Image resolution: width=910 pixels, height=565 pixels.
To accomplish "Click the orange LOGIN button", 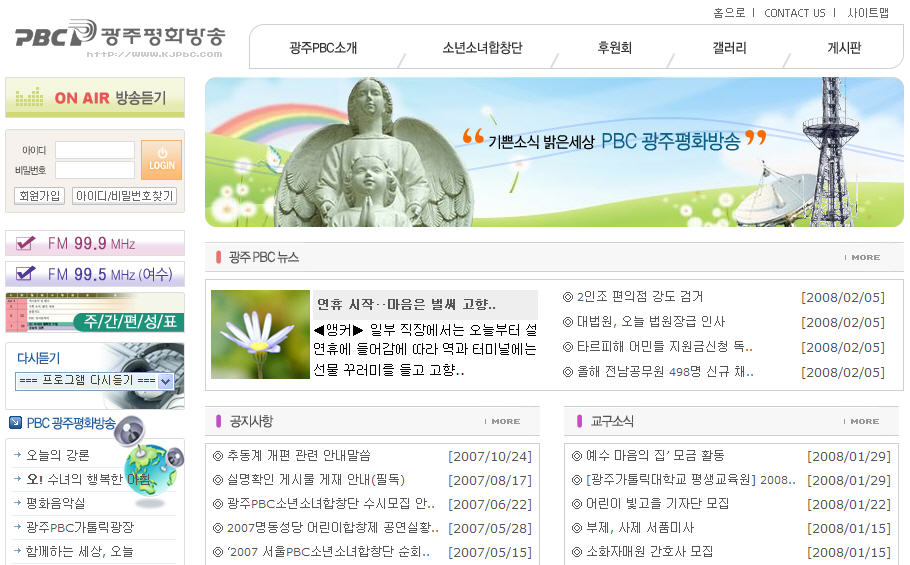I will coord(161,160).
